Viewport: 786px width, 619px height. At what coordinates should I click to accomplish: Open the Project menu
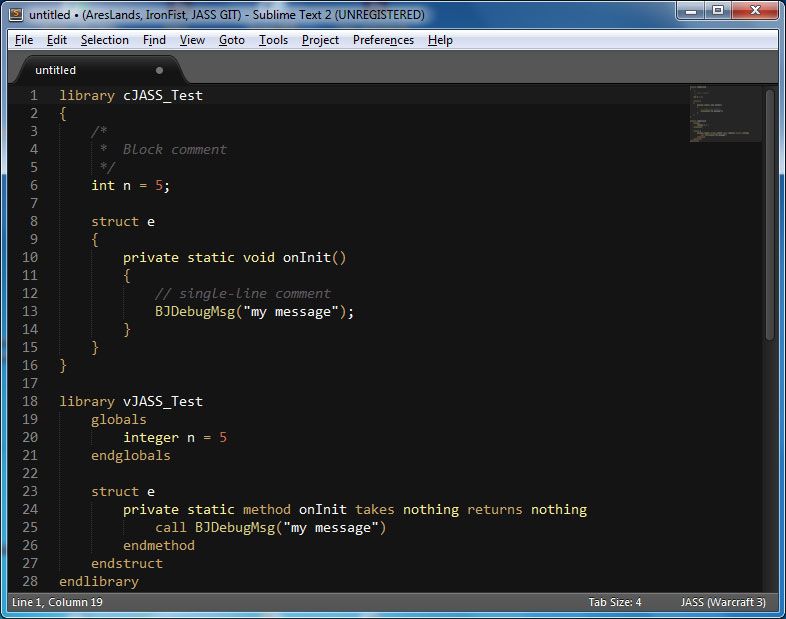coord(320,40)
